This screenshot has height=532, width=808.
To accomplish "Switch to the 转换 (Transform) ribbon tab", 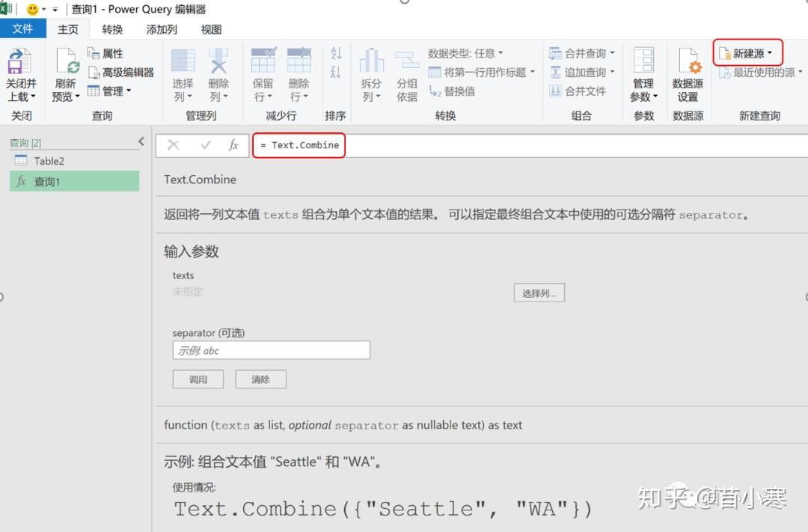I will point(111,29).
